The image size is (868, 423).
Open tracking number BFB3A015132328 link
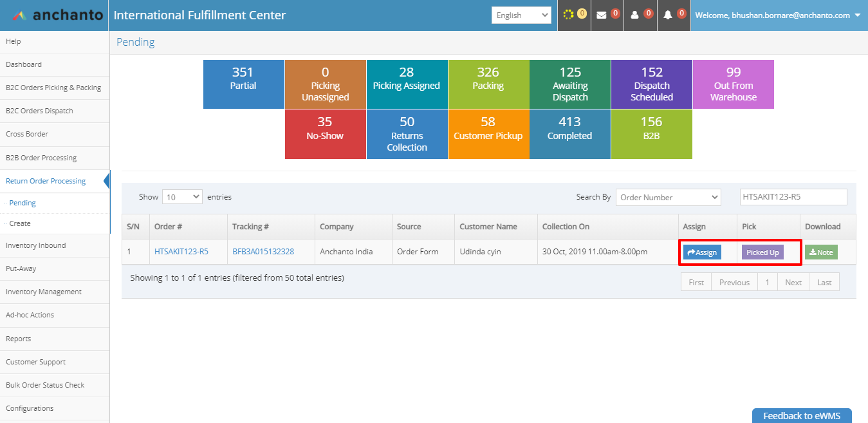coord(263,252)
